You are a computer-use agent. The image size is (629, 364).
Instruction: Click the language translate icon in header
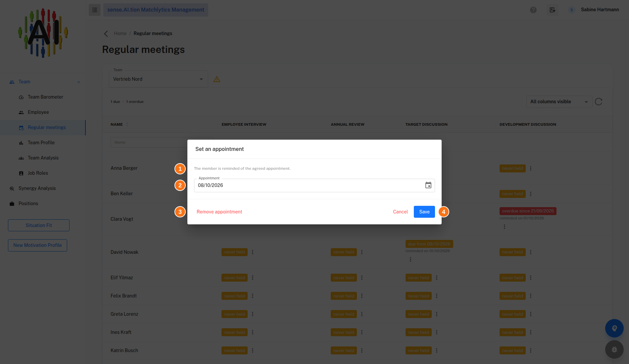[552, 10]
